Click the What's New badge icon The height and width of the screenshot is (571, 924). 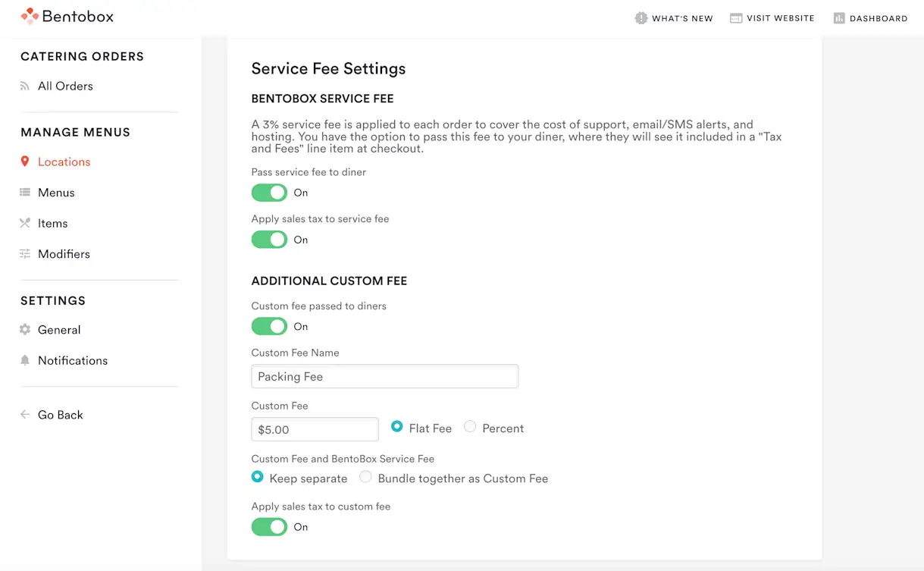(x=641, y=18)
